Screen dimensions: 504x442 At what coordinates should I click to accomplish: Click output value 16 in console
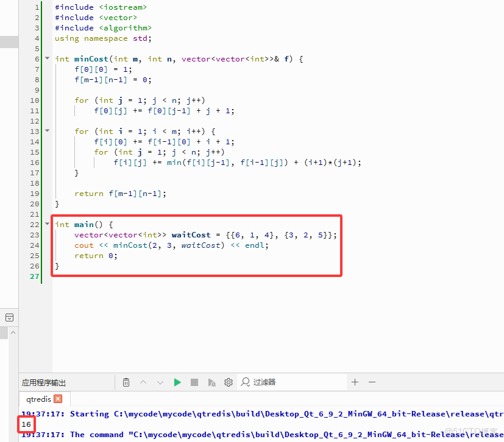pyautogui.click(x=26, y=424)
